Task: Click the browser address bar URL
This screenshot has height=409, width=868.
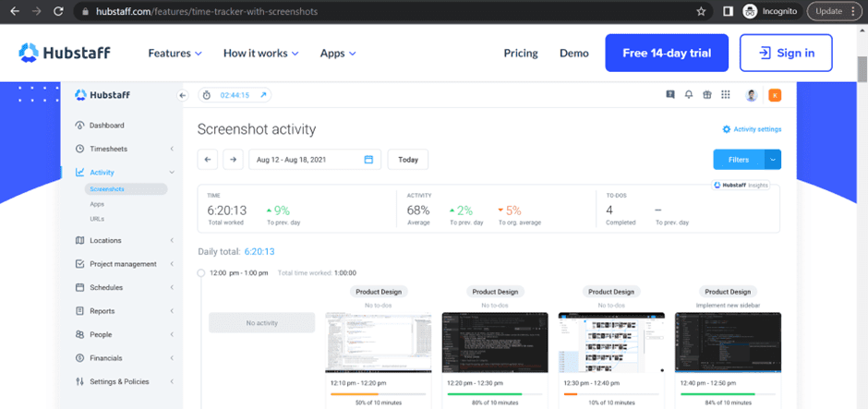Action: point(207,11)
